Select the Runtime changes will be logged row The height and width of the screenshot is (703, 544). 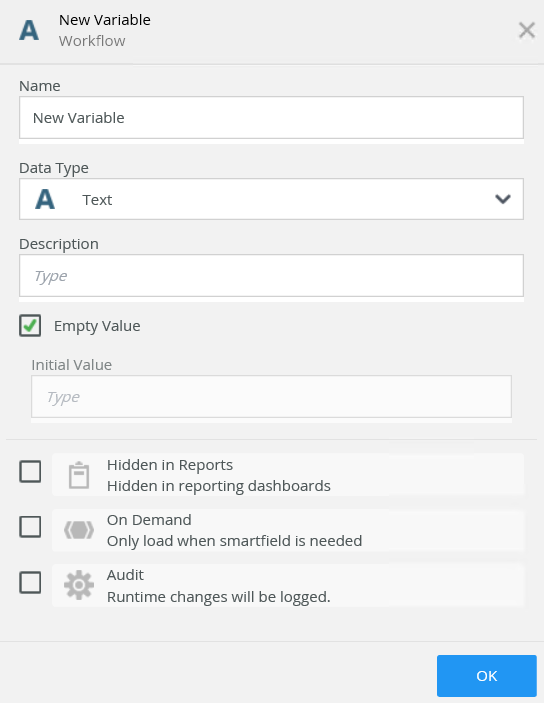288,586
